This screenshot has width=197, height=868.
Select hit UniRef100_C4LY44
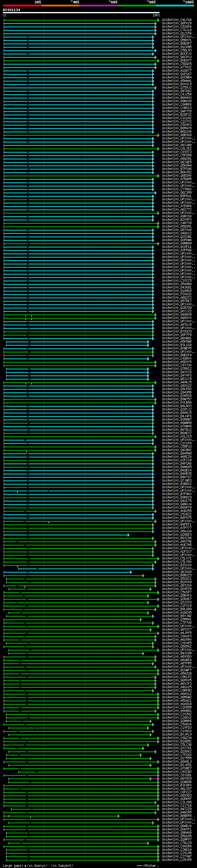point(177,20)
